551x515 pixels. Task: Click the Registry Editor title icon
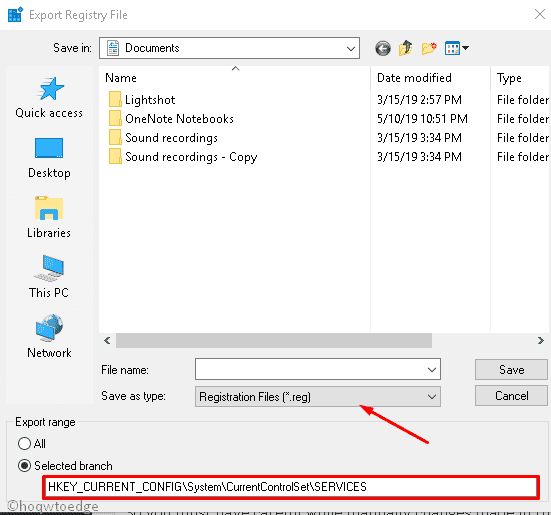coord(15,15)
